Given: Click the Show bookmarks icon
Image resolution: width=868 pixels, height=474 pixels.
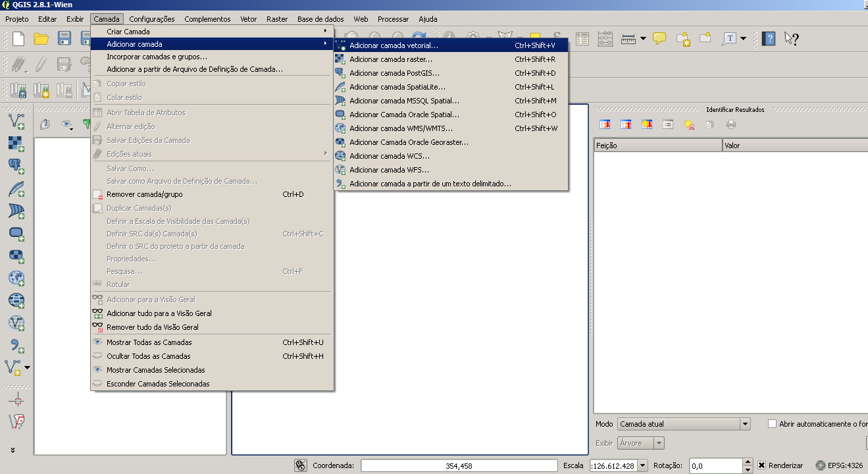Looking at the screenshot, I should point(705,39).
